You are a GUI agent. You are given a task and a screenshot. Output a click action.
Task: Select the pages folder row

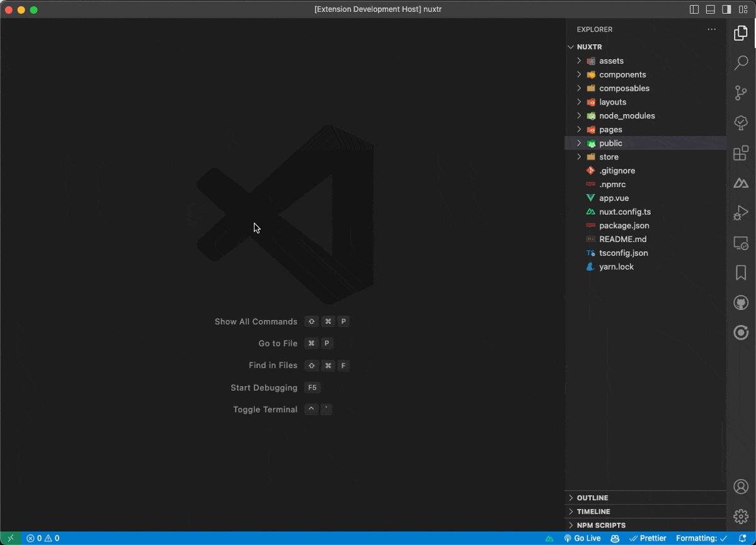[646, 130]
